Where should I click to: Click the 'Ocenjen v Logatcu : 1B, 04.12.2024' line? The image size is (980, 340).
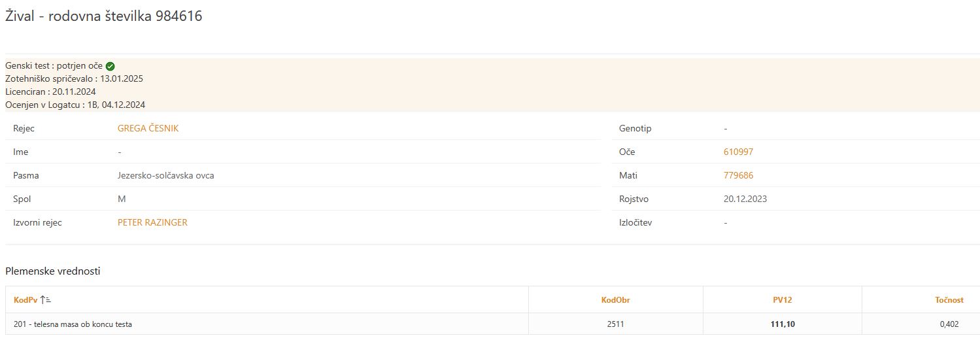click(75, 105)
